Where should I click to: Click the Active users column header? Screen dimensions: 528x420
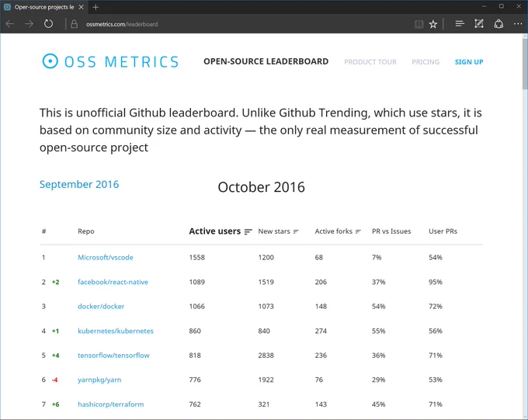point(215,231)
